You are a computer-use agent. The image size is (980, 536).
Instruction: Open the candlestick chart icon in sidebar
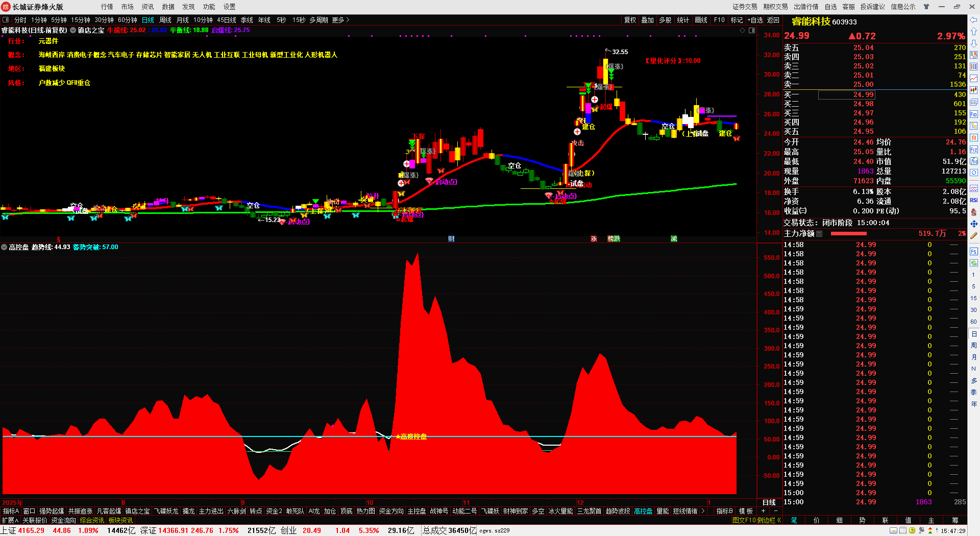pos(974,90)
